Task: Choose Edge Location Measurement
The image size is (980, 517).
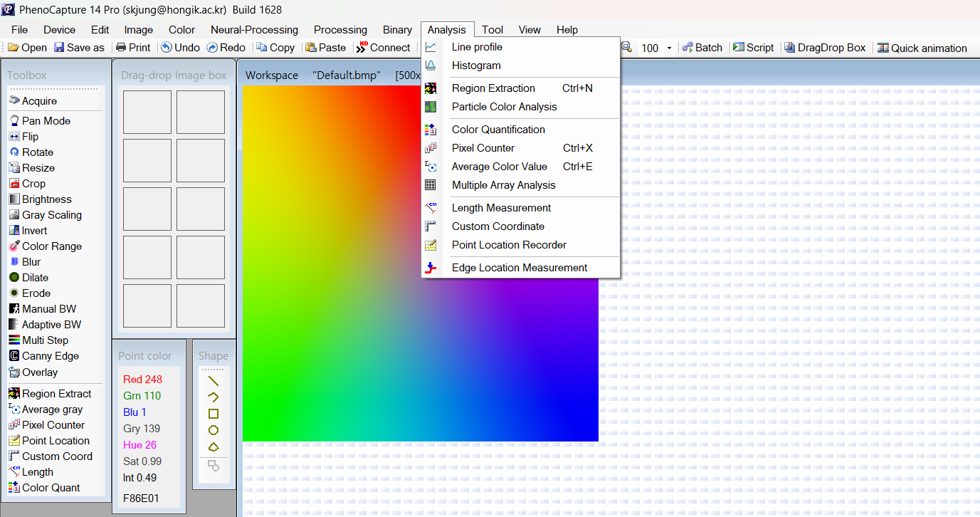Action: 521,268
